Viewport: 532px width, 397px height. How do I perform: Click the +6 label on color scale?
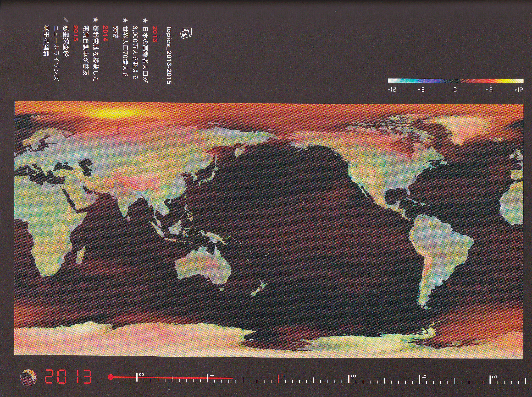pos(489,90)
